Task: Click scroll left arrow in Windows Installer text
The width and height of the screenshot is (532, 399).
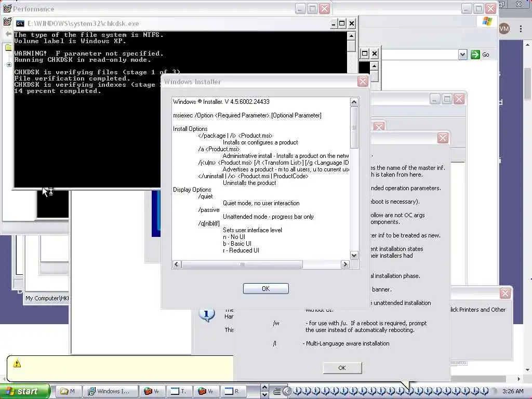Action: 177,264
